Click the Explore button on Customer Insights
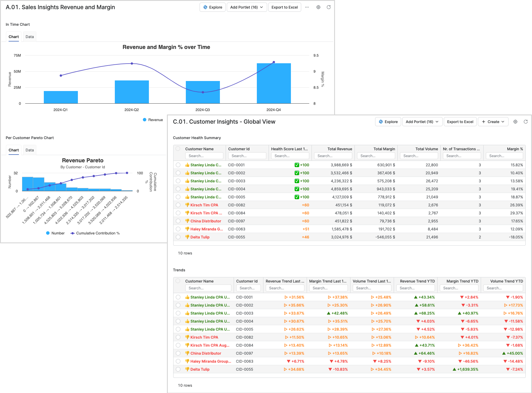This screenshot has height=393, width=532. [388, 122]
